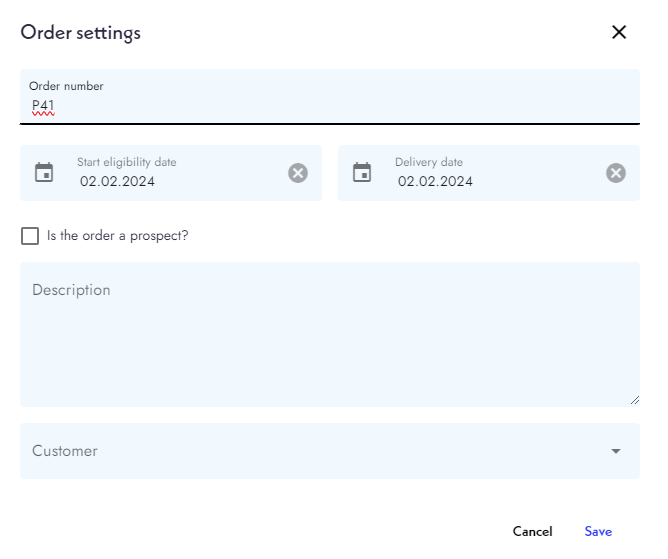Viewport: 668px width, 559px height.
Task: Click the Description box resize handle
Action: (x=634, y=400)
